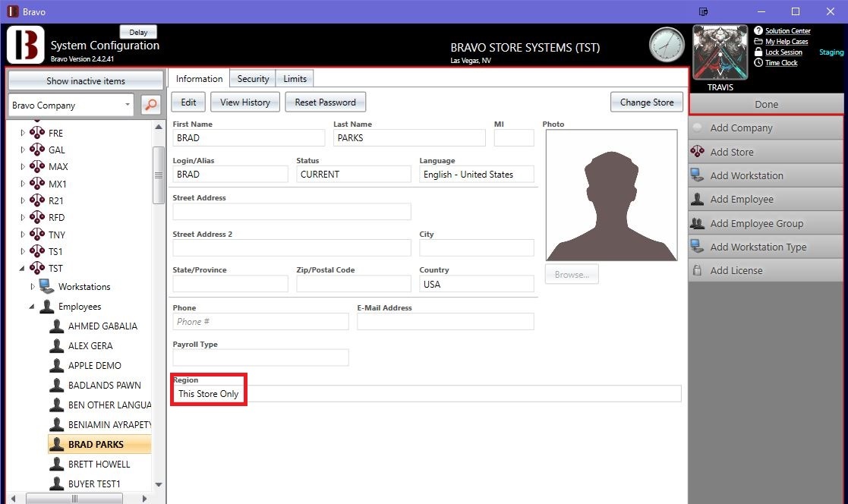Viewport: 848px width, 504px height.
Task: Click scroll down arrow of tree
Action: 159,484
